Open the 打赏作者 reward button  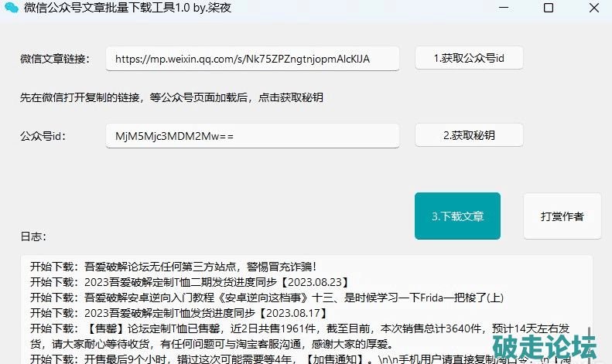(562, 216)
